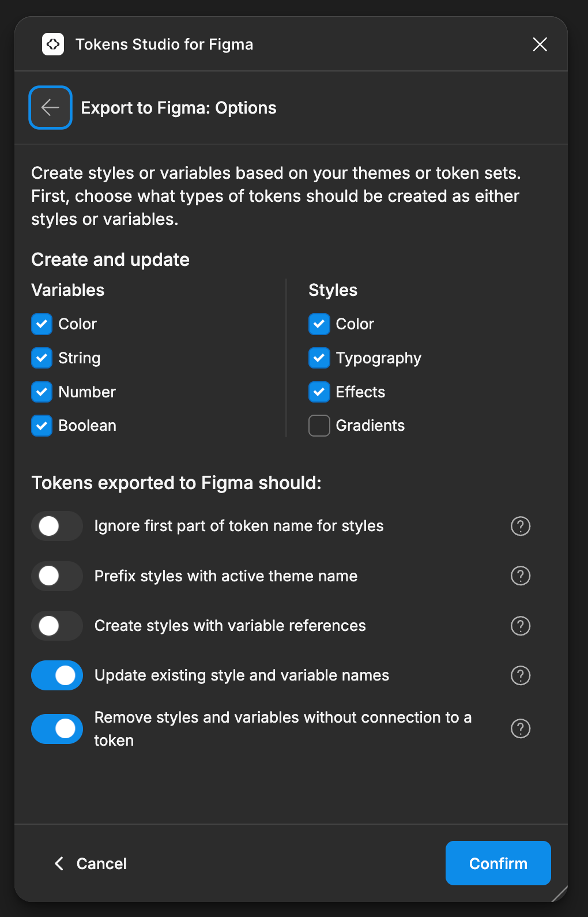The height and width of the screenshot is (917, 588).
Task: Open help for Remove styles without connection
Action: coord(521,729)
